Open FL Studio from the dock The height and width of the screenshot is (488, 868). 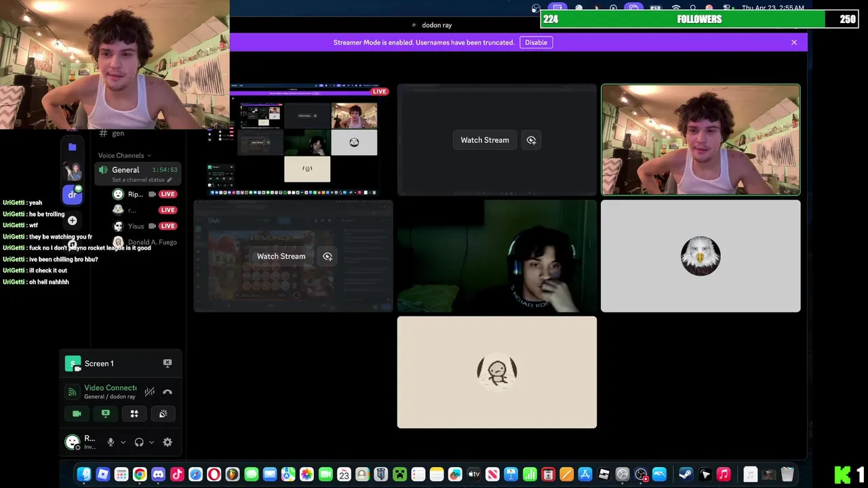(x=233, y=474)
